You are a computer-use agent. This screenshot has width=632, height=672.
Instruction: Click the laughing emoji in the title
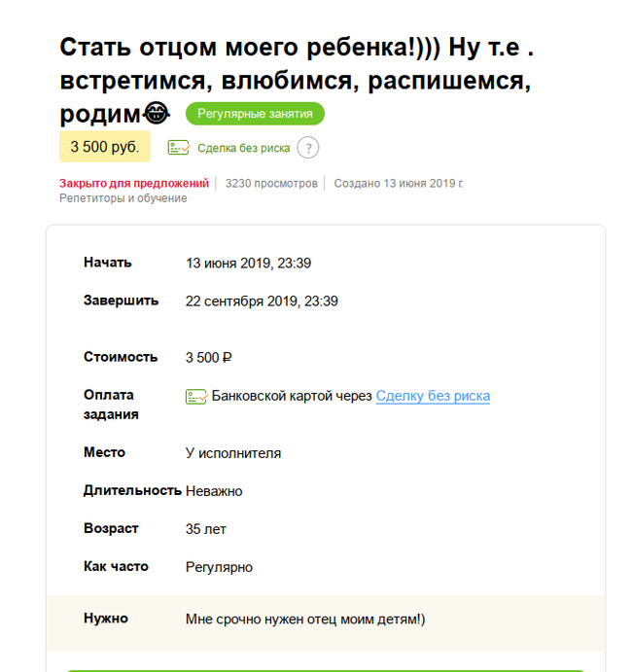(x=158, y=114)
